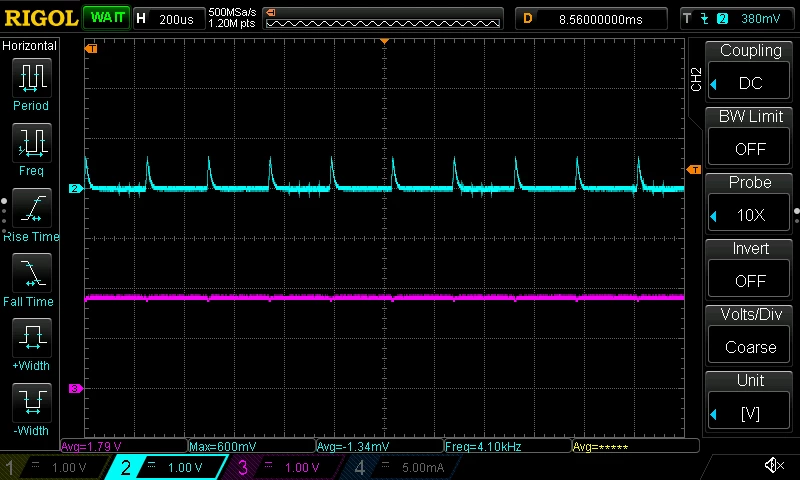Screen dimensions: 800x480
Task: Select the +Width measurement icon
Action: (32, 338)
